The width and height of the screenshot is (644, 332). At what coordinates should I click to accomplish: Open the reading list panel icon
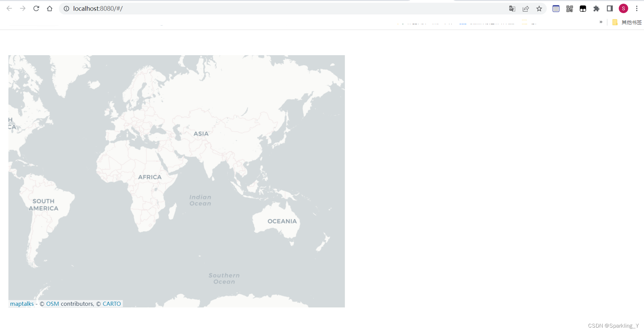[x=556, y=8]
